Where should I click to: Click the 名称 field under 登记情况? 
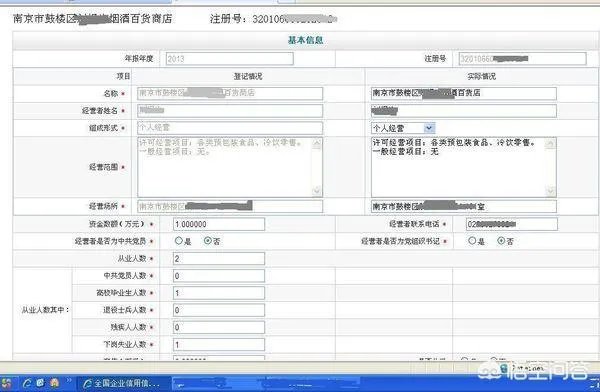230,93
